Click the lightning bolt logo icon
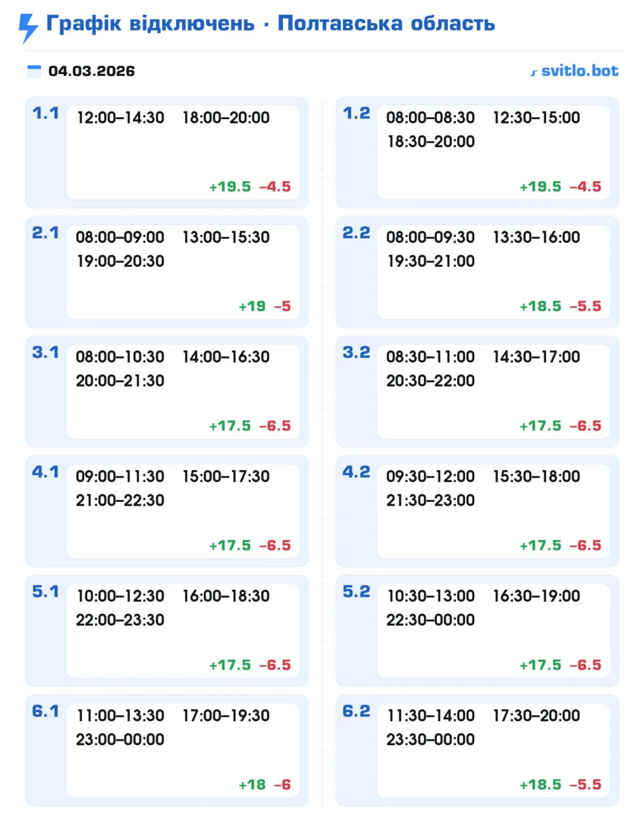This screenshot has width=644, height=828. point(28,27)
